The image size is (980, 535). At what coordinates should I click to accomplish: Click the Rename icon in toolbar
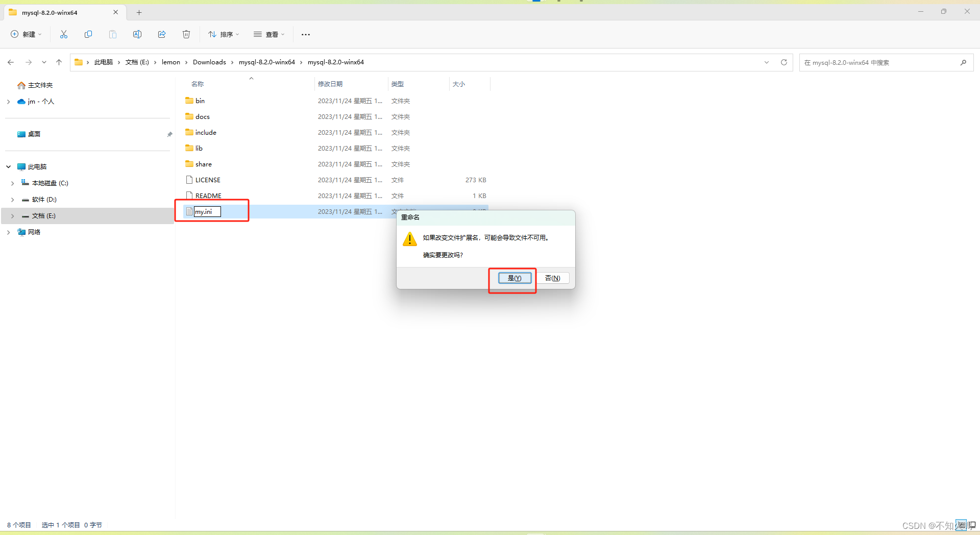point(137,34)
